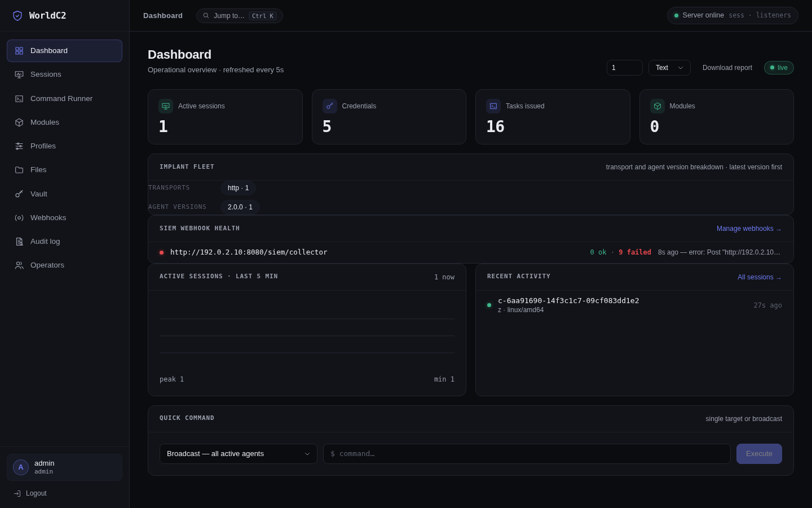Click the WorldC2 shield logo icon

click(x=17, y=16)
